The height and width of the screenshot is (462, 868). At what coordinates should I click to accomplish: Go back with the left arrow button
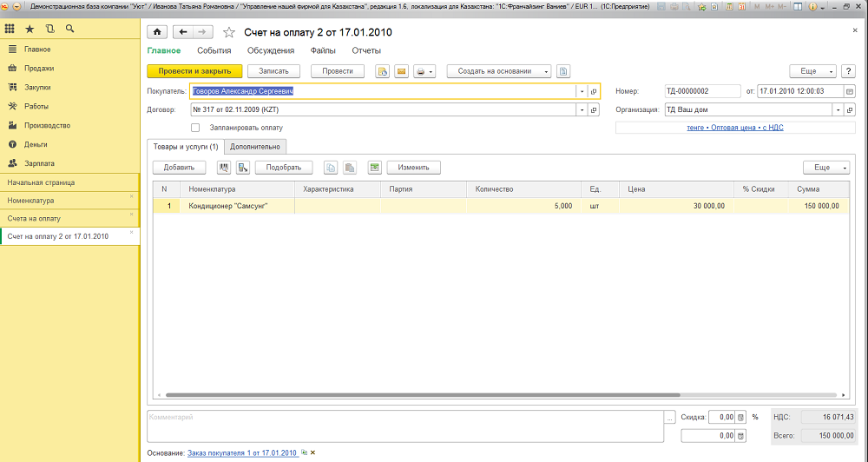click(182, 32)
